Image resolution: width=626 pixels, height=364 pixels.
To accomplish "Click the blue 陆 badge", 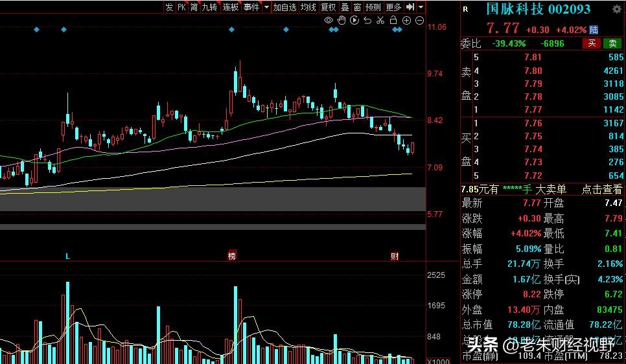I will [x=594, y=30].
